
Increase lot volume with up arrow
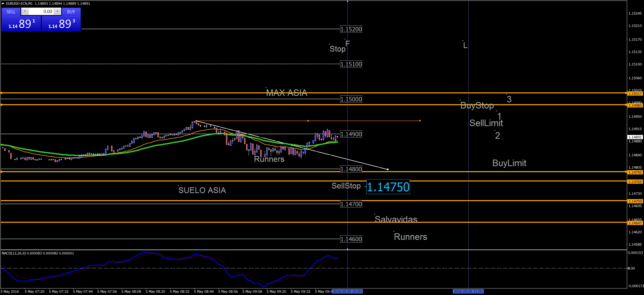57,11
